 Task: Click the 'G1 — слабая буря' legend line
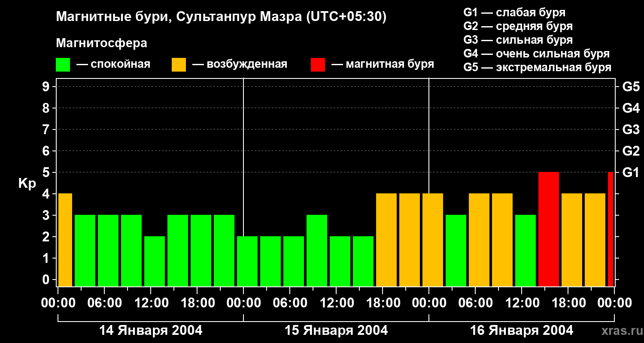click(514, 12)
